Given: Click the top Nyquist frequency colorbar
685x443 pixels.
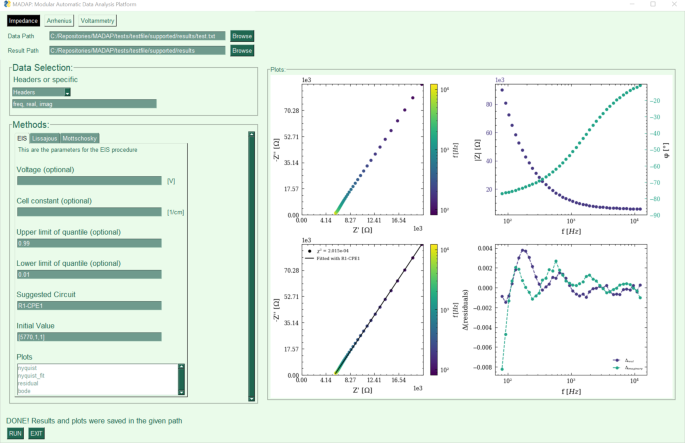Looking at the screenshot, I should pos(434,149).
